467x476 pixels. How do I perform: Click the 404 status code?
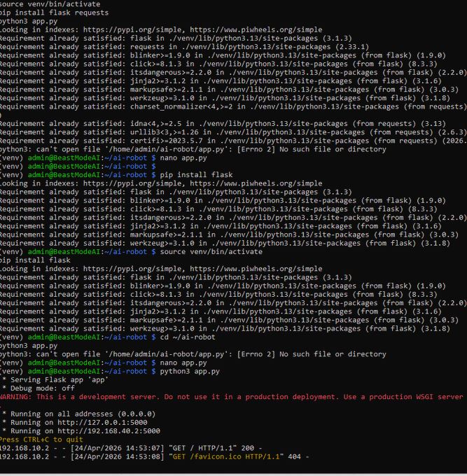(x=294, y=456)
